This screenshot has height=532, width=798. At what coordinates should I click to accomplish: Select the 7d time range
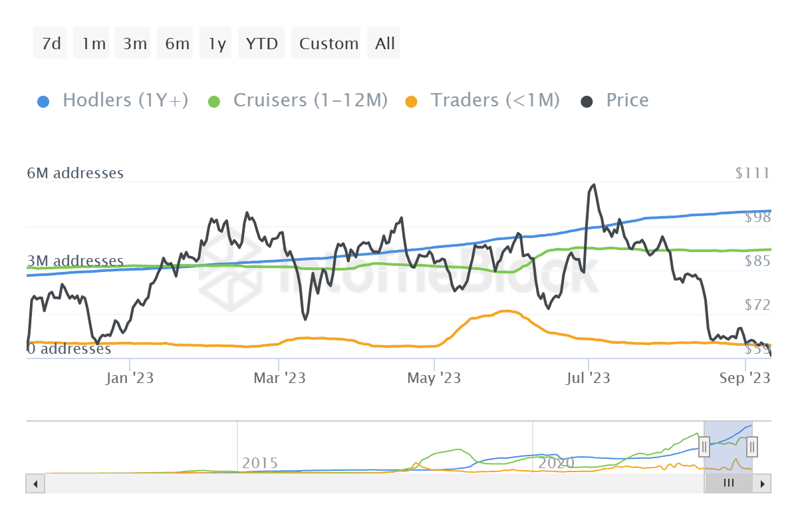[51, 44]
